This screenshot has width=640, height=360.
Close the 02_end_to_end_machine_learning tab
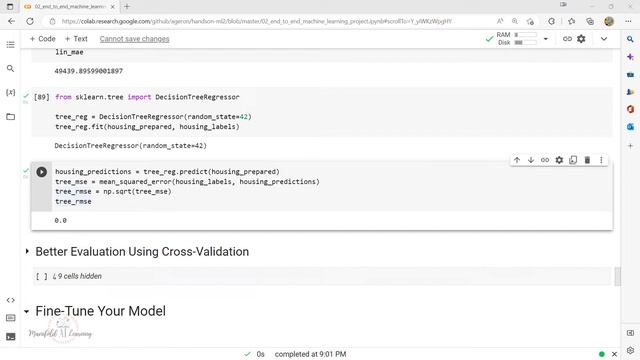click(x=113, y=7)
